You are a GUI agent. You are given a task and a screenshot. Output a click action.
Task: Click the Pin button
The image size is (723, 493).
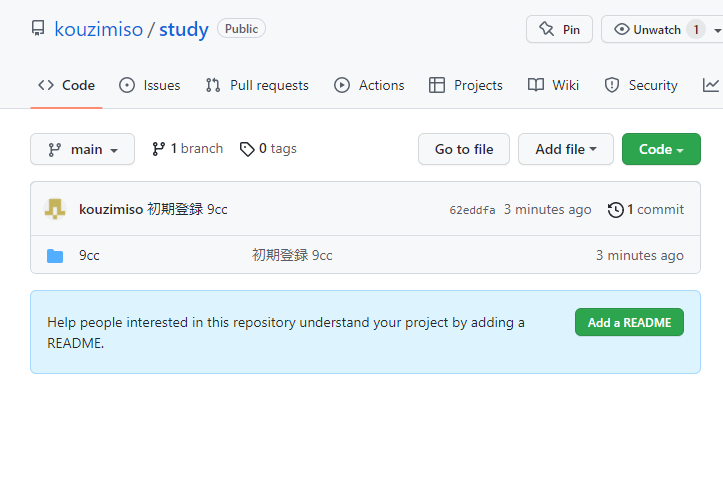click(559, 29)
